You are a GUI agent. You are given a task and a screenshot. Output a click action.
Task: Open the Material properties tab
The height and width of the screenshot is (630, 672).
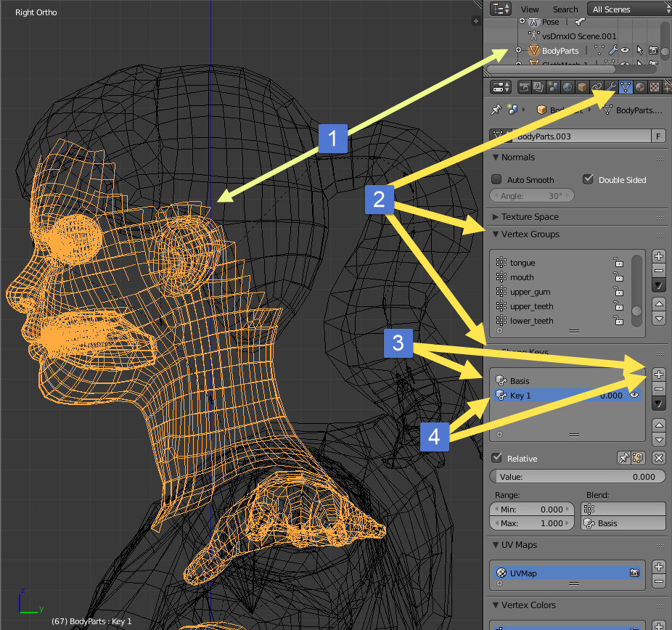[x=640, y=88]
